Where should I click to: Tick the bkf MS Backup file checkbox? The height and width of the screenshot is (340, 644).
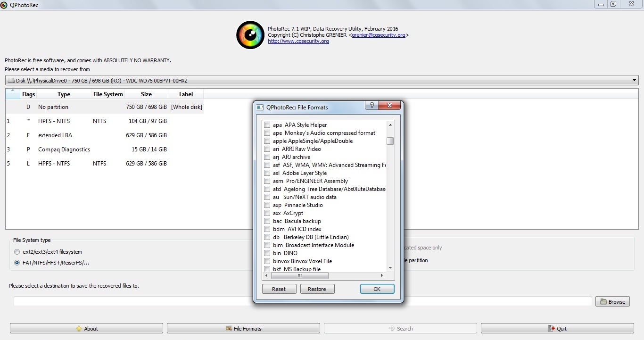tap(267, 269)
